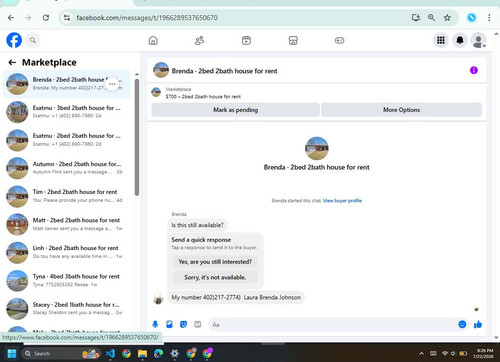Send 'Yes, are you still interested?' reply

click(x=215, y=262)
